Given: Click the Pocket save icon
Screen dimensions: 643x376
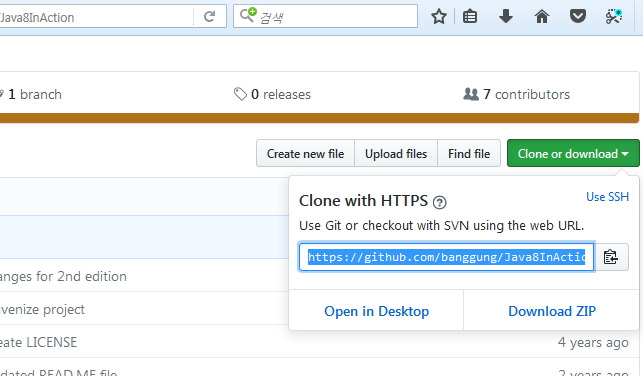Looking at the screenshot, I should pyautogui.click(x=578, y=16).
